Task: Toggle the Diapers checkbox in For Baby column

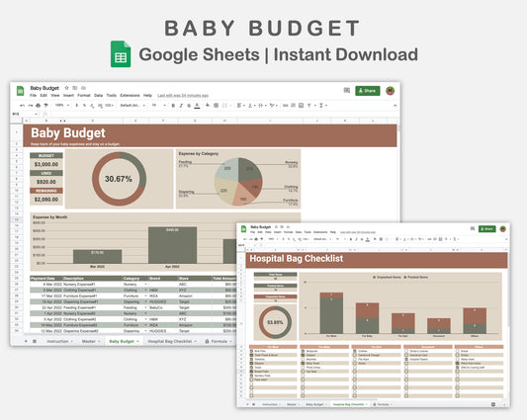Action: click(303, 355)
